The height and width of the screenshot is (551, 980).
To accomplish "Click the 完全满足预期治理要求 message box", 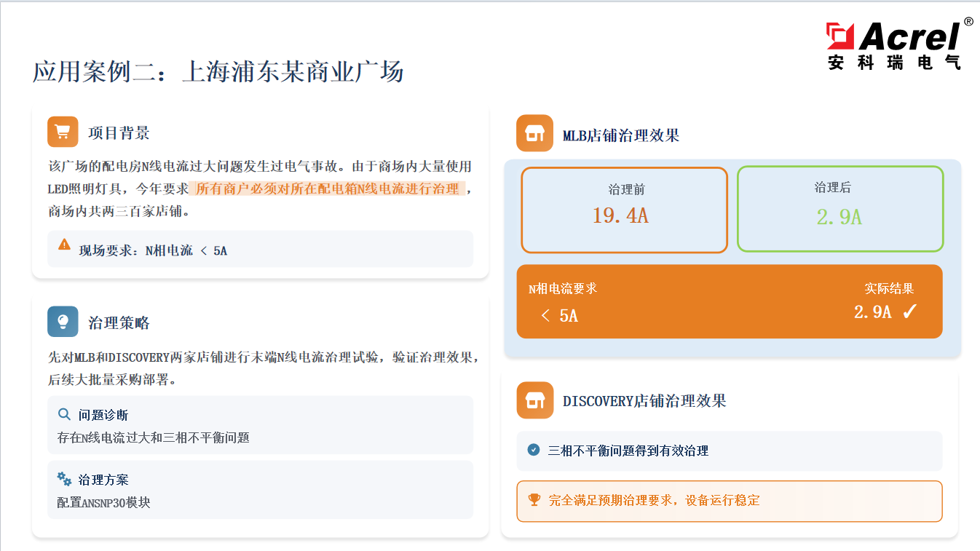I will tap(729, 501).
